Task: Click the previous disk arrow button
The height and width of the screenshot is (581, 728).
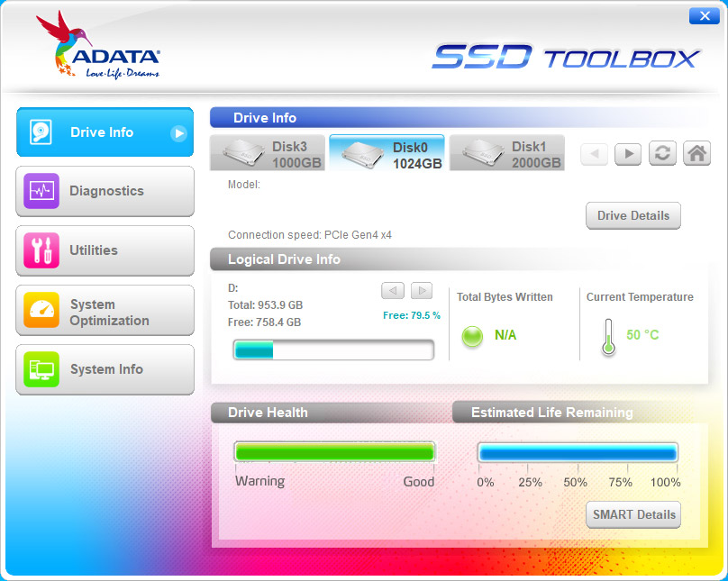Action: [x=595, y=153]
